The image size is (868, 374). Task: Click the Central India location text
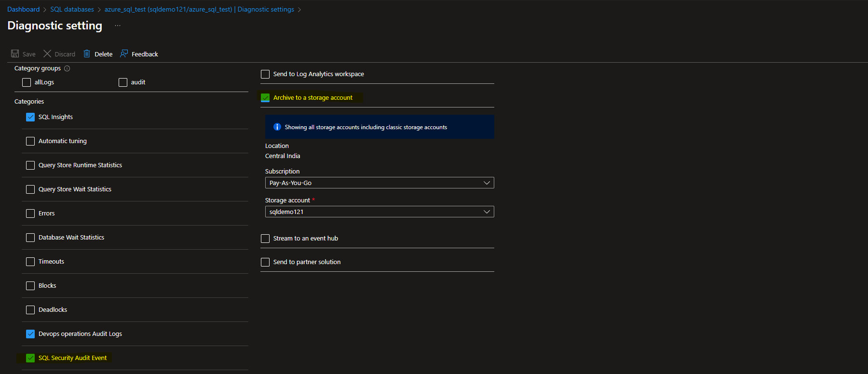click(283, 156)
